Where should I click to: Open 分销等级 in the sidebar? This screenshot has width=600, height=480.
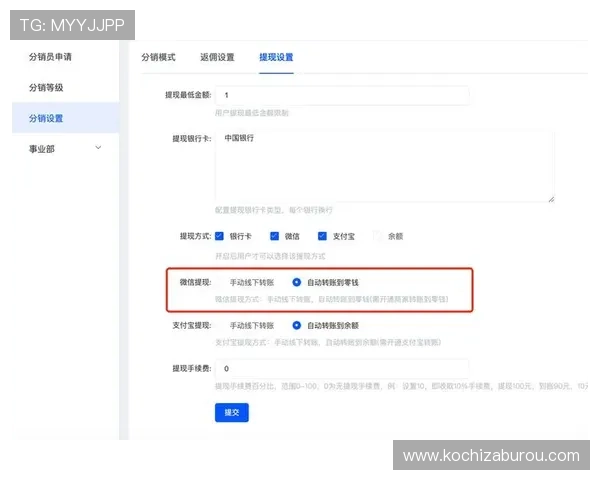(46, 88)
